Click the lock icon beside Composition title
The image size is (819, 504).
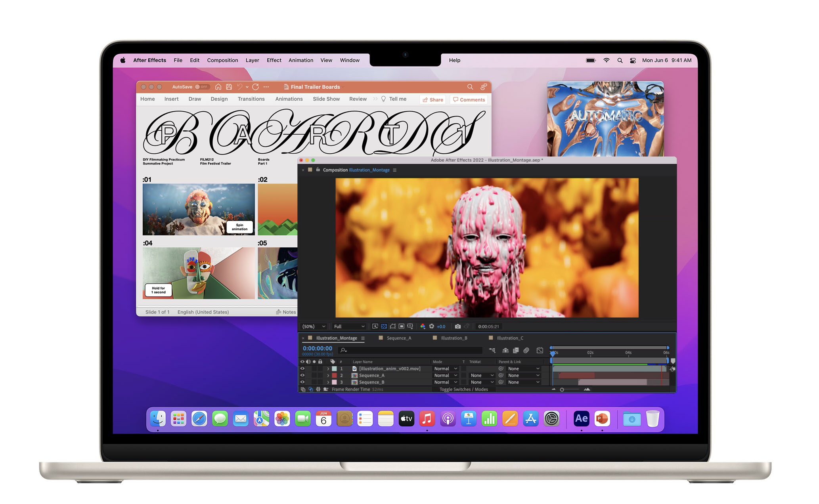tap(318, 170)
